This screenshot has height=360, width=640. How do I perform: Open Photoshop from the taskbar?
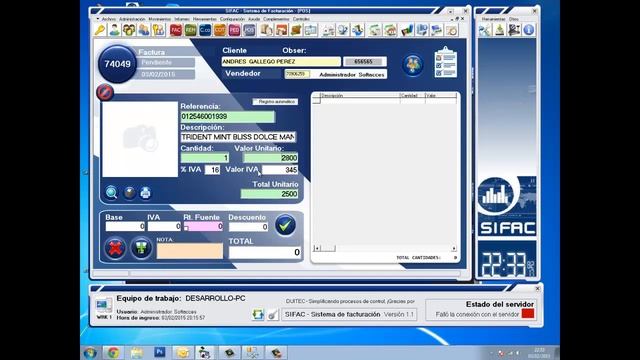(x=160, y=352)
